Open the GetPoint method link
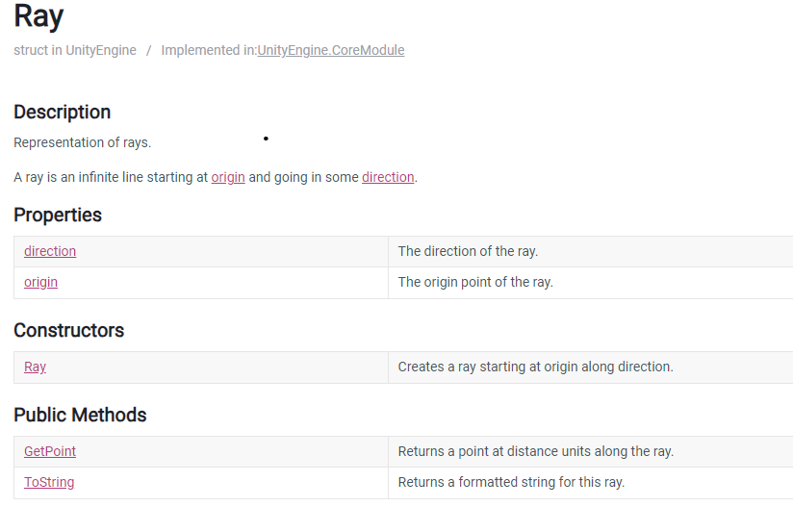 point(50,451)
